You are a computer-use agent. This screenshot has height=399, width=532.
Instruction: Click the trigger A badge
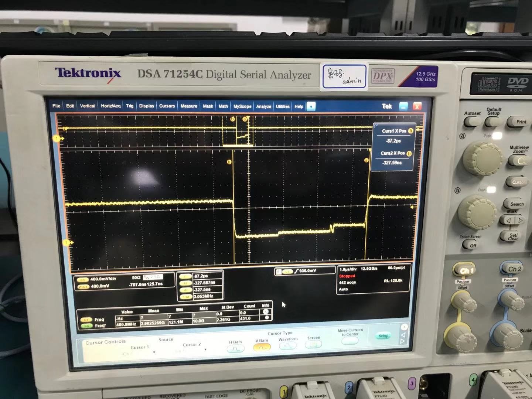point(279,272)
